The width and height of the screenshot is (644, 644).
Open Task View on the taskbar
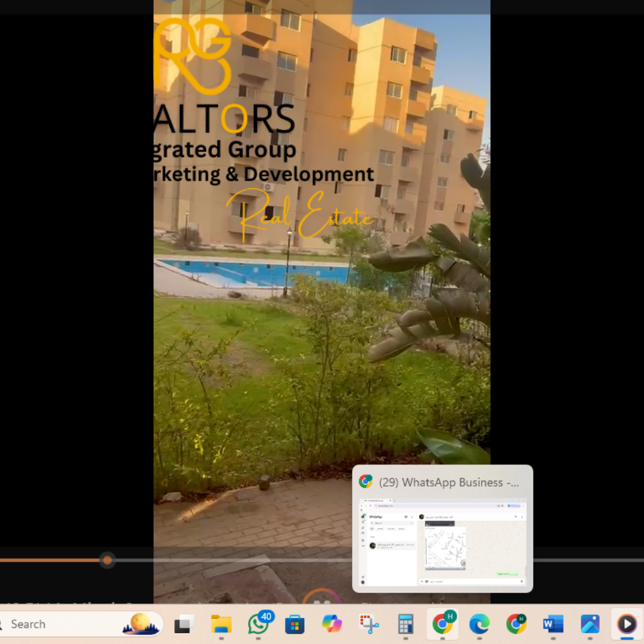(x=184, y=624)
